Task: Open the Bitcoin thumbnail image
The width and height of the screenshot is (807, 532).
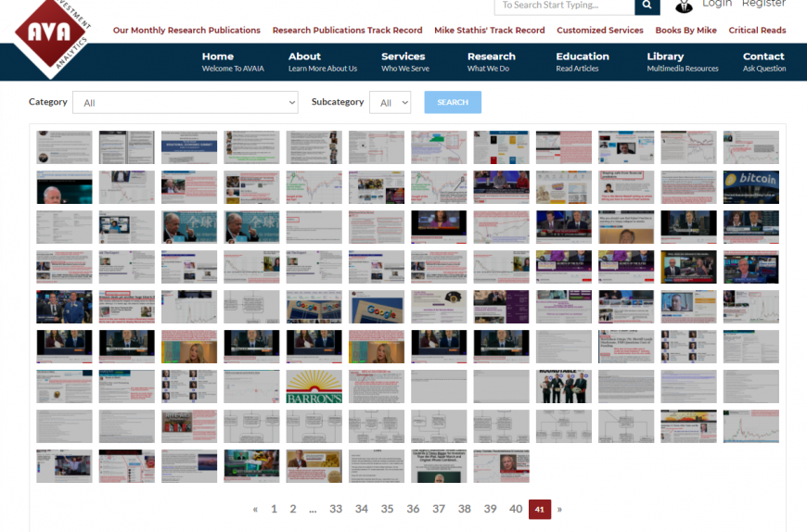Action: (750, 187)
